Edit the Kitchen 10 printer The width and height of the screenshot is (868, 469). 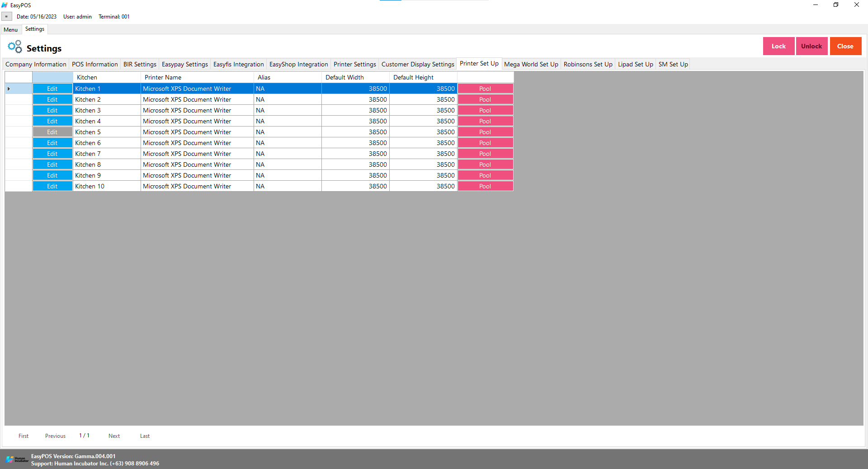52,186
